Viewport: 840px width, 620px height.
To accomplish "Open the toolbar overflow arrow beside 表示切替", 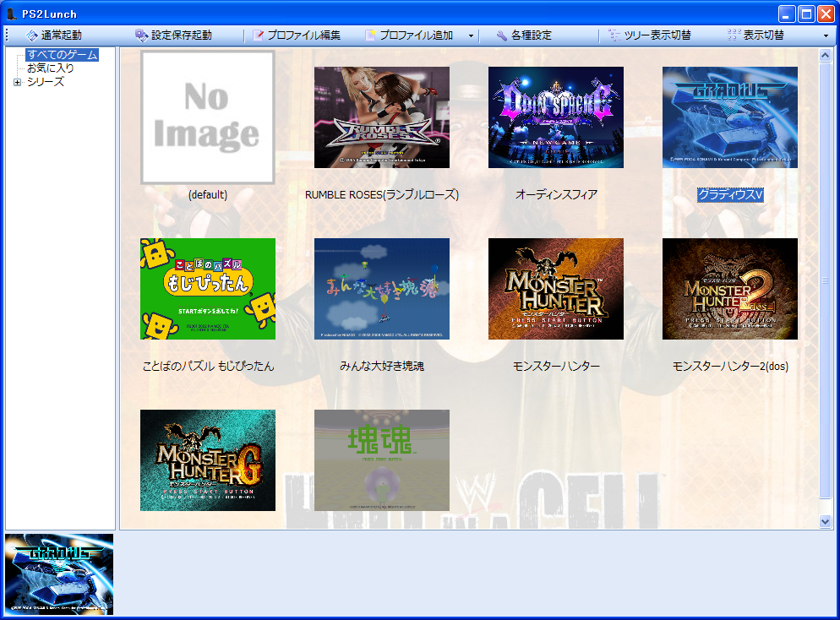I will tap(826, 35).
